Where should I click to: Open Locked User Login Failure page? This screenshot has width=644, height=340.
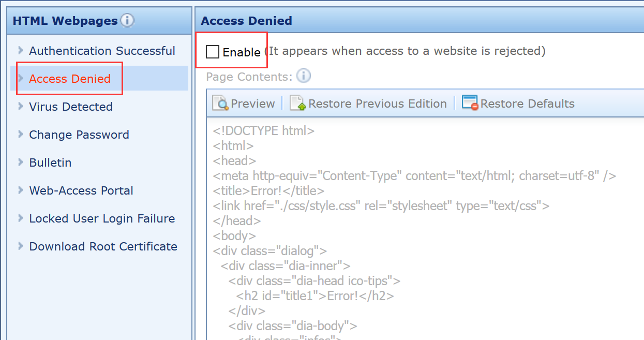[x=102, y=218]
